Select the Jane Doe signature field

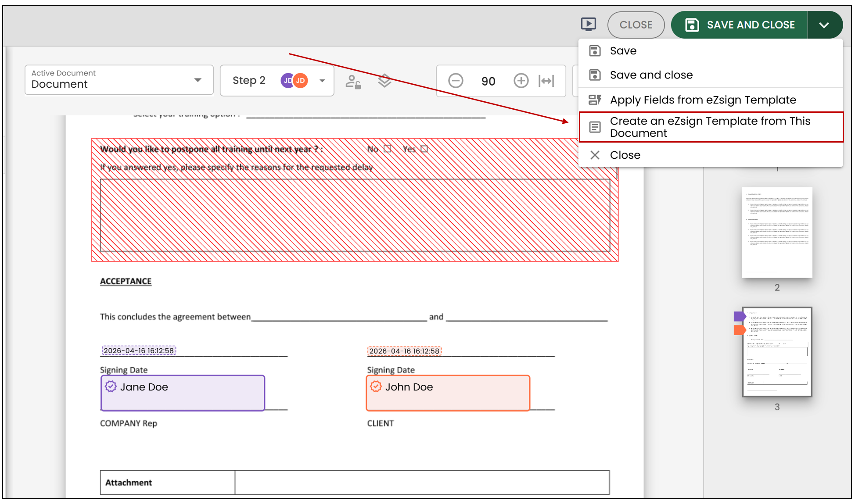pyautogui.click(x=183, y=393)
